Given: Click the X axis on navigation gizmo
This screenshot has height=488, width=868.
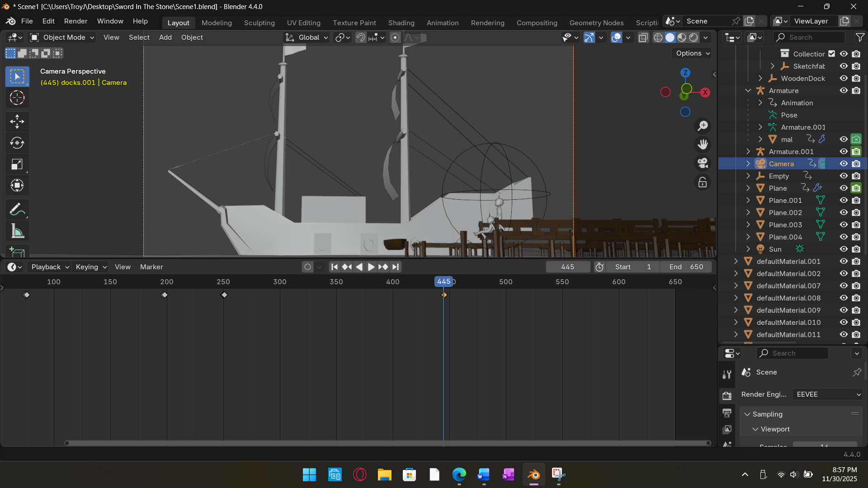Looking at the screenshot, I should pos(705,93).
